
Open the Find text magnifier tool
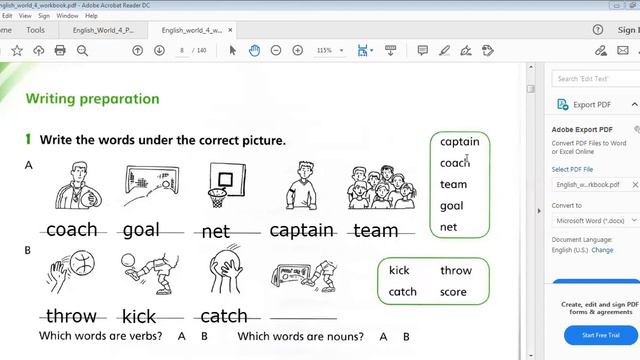82,51
